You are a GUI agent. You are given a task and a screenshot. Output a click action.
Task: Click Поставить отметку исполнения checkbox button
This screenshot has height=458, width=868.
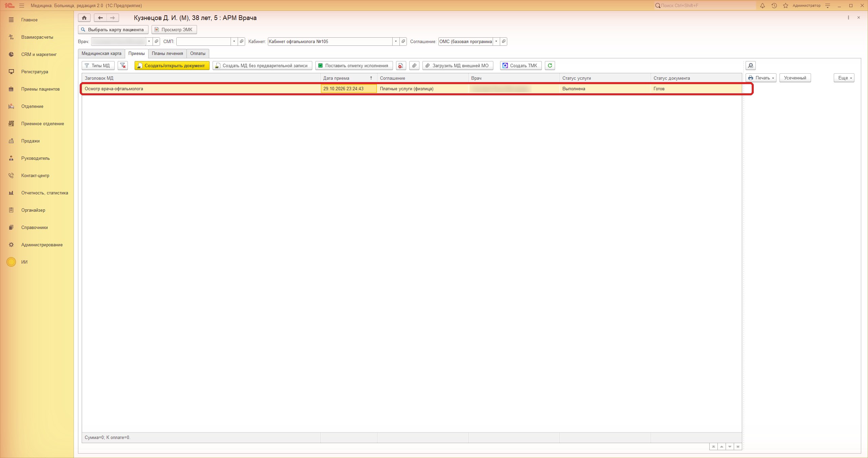coord(354,65)
